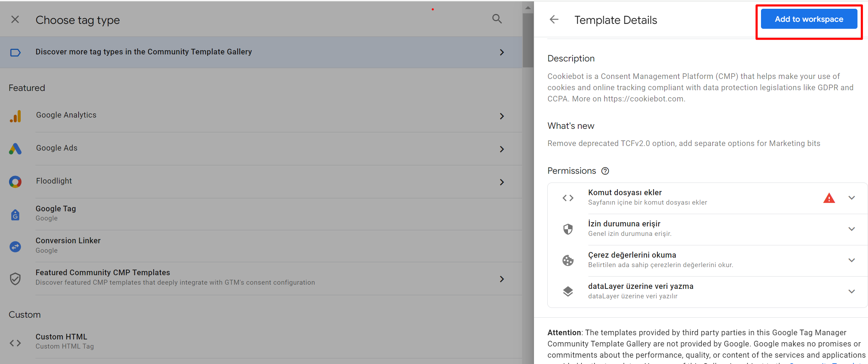Go back using Template Details arrow
The height and width of the screenshot is (364, 868).
pyautogui.click(x=554, y=20)
